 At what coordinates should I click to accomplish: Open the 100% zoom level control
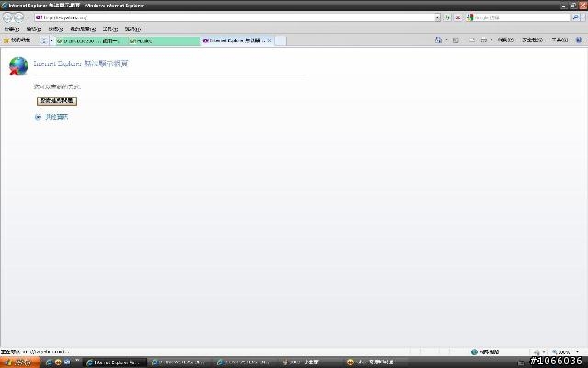click(x=565, y=351)
